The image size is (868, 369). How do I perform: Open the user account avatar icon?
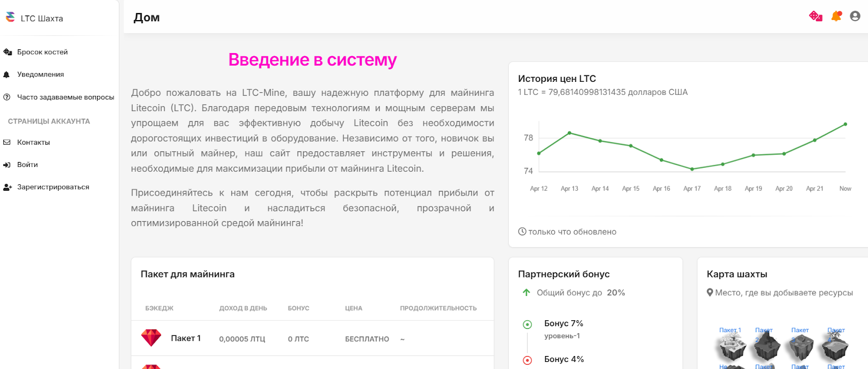pos(855,16)
